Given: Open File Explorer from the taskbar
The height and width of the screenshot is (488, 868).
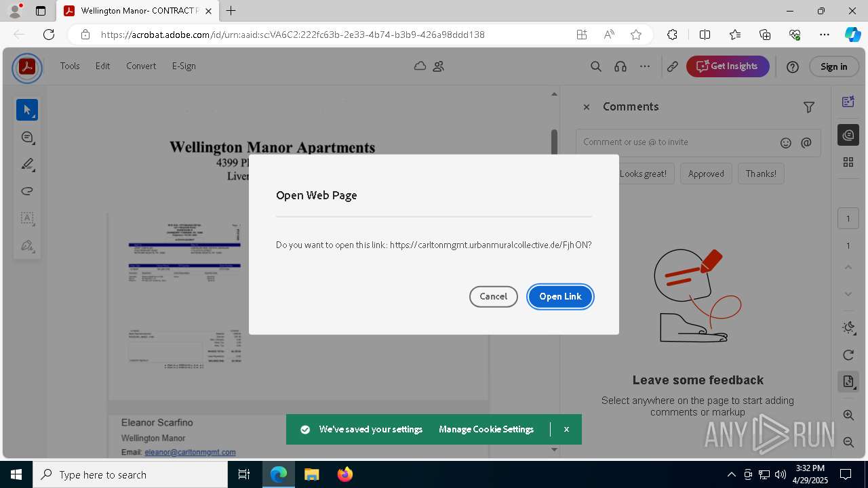Looking at the screenshot, I should [x=311, y=474].
